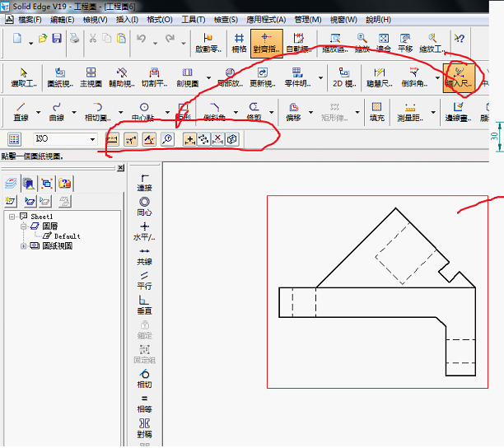
Task: Click the 直線 line tool
Action: (x=21, y=112)
